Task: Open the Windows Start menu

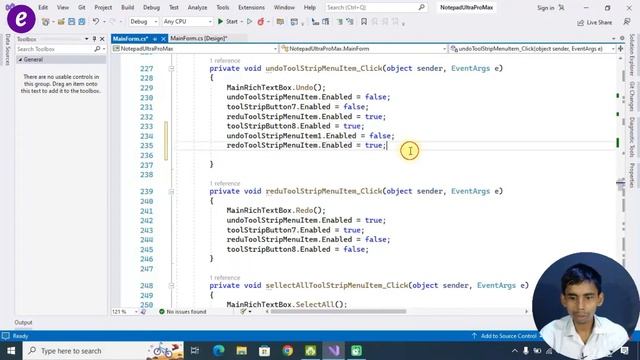Action: (x=11, y=351)
